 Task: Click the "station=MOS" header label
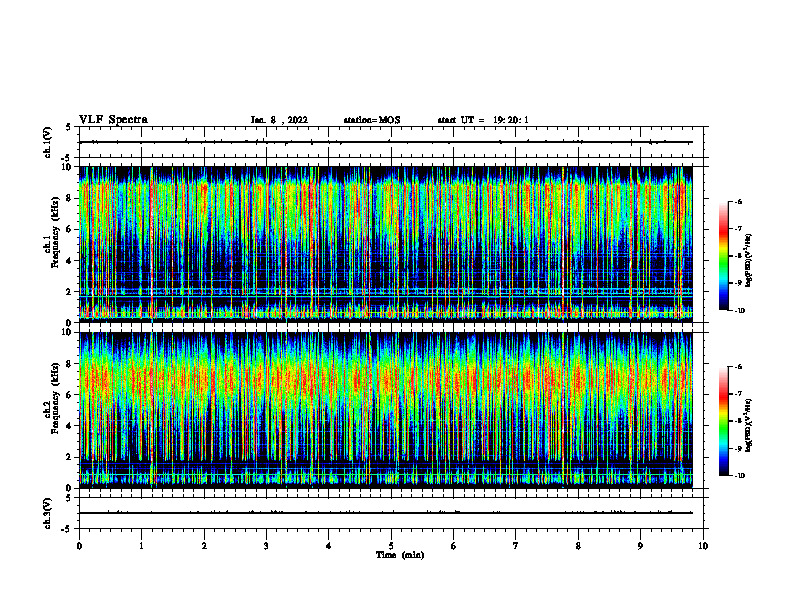372,120
